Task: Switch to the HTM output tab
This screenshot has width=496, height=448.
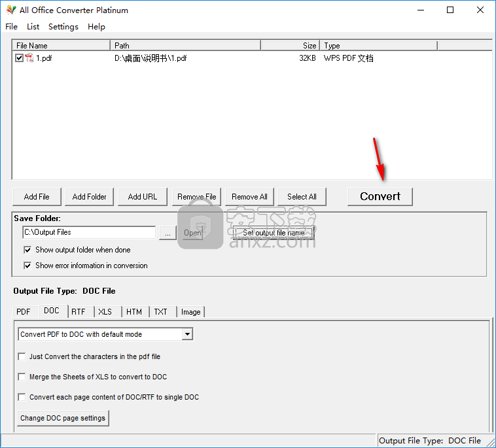Action: (x=134, y=312)
